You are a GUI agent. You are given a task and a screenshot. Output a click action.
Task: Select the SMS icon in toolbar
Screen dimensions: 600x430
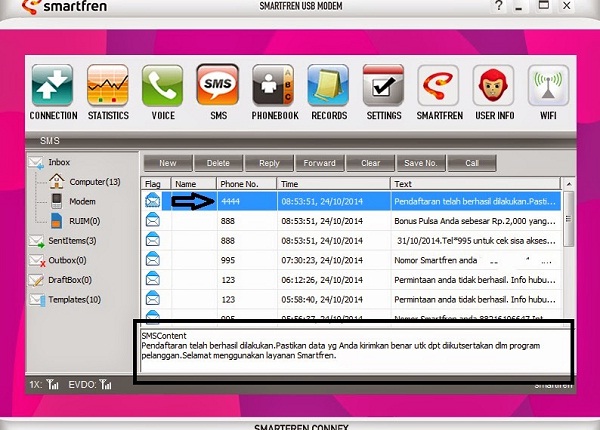click(217, 87)
